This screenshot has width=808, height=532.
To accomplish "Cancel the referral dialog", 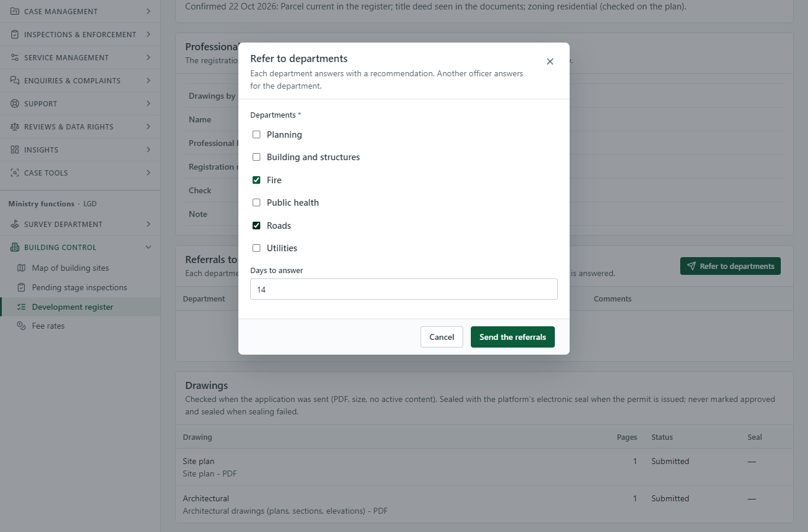I will [442, 337].
